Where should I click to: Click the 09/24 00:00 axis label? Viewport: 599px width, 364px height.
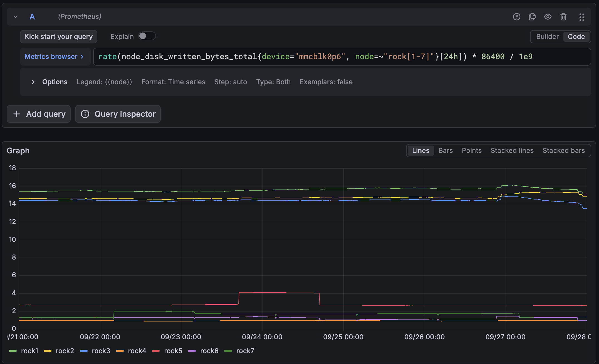coord(262,337)
